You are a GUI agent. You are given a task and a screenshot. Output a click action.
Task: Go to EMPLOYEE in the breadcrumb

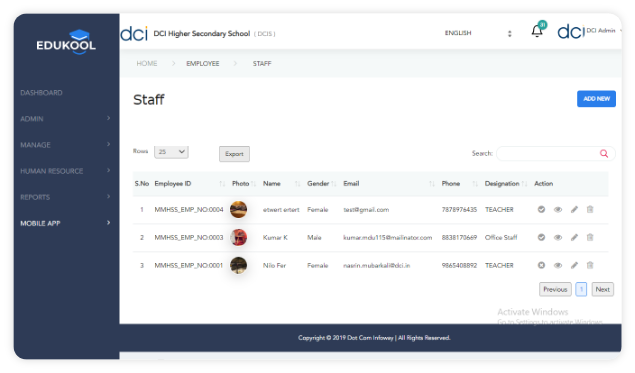click(x=202, y=64)
